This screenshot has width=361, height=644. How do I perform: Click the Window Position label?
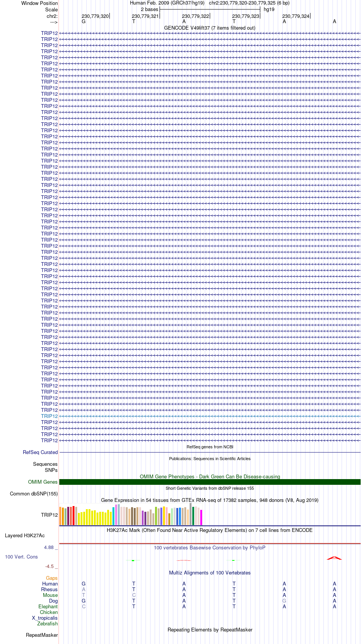click(x=40, y=3)
